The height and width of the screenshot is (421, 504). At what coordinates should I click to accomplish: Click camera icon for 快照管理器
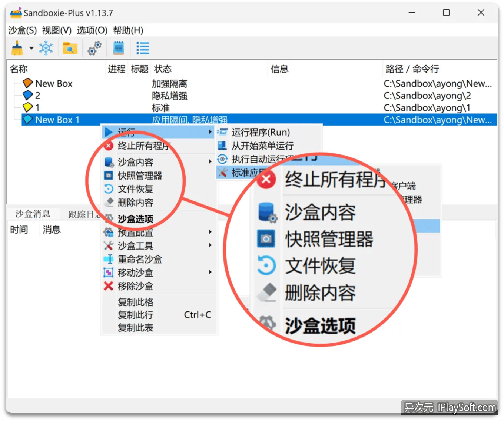point(109,176)
